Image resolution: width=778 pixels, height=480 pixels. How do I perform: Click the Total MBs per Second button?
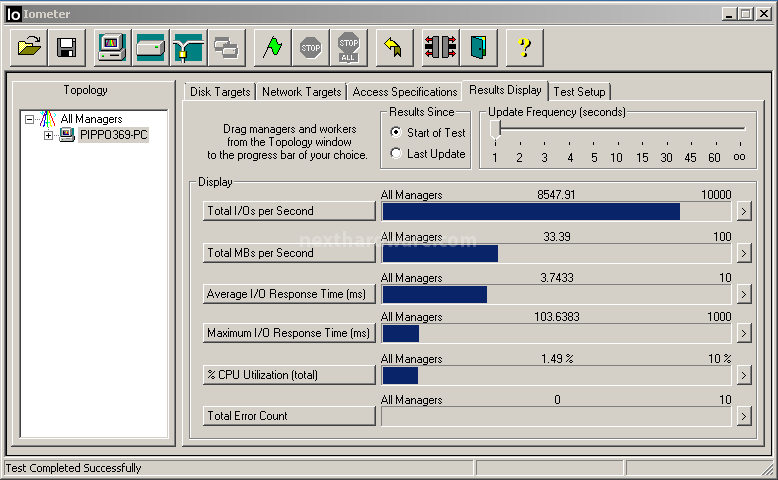tap(289, 253)
